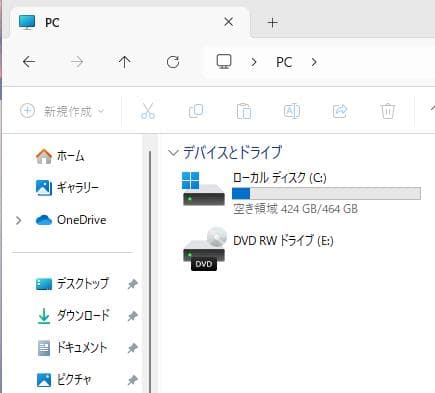Click the Copy toolbar icon
Screen dimensions: 435x393
196,111
